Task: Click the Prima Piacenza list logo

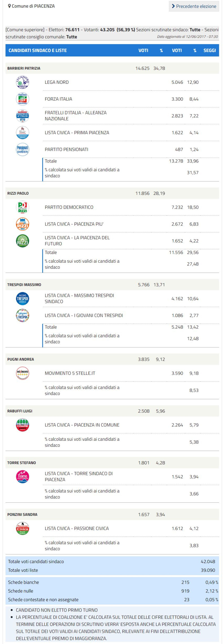Action: point(22,133)
